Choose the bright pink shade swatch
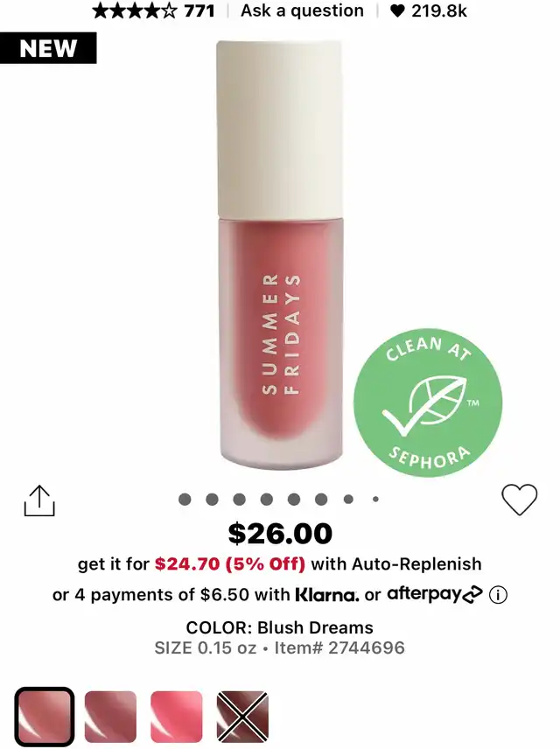 177,717
